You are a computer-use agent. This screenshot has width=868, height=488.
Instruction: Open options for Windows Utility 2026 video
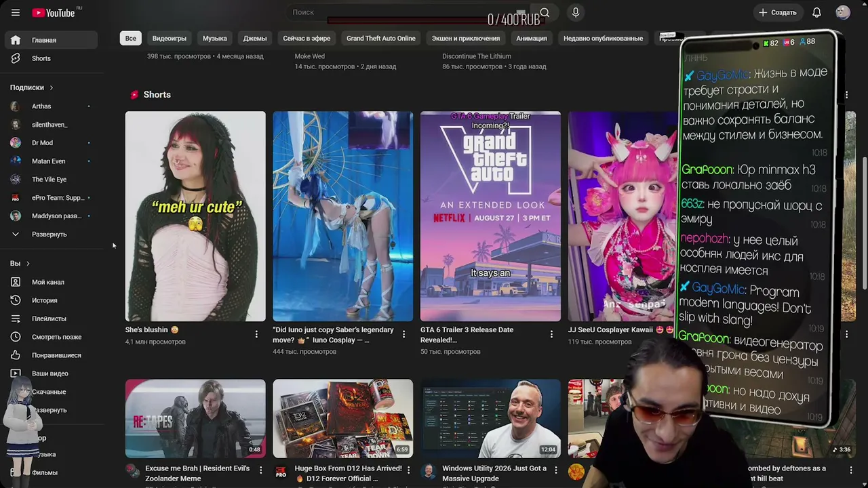click(555, 470)
